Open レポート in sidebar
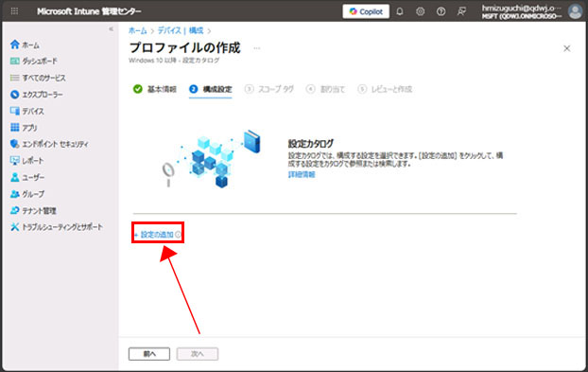 click(27, 161)
